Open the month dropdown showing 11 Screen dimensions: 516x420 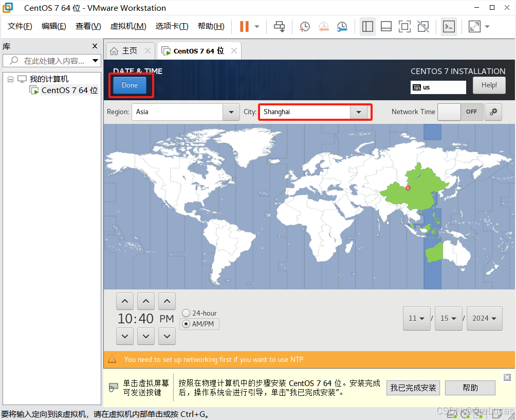point(417,318)
